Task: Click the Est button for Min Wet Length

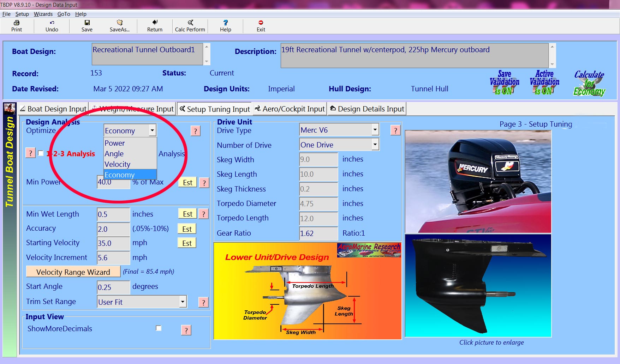Action: [x=187, y=214]
